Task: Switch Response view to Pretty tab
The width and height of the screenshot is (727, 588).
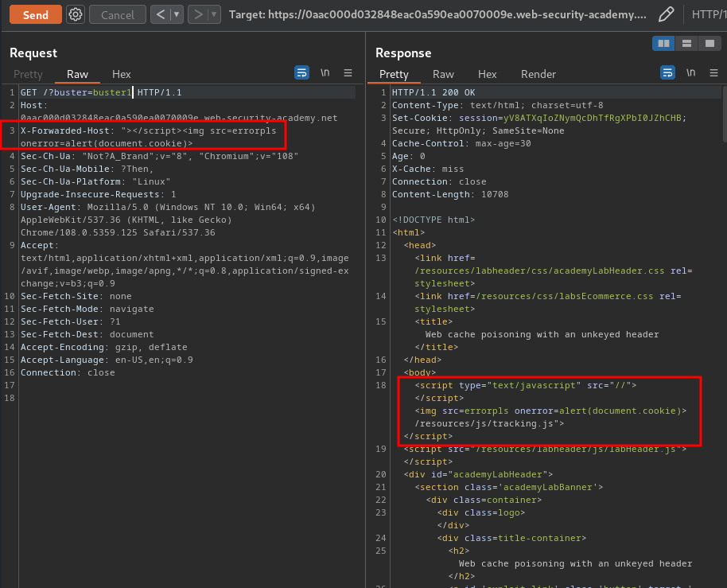Action: [x=394, y=74]
